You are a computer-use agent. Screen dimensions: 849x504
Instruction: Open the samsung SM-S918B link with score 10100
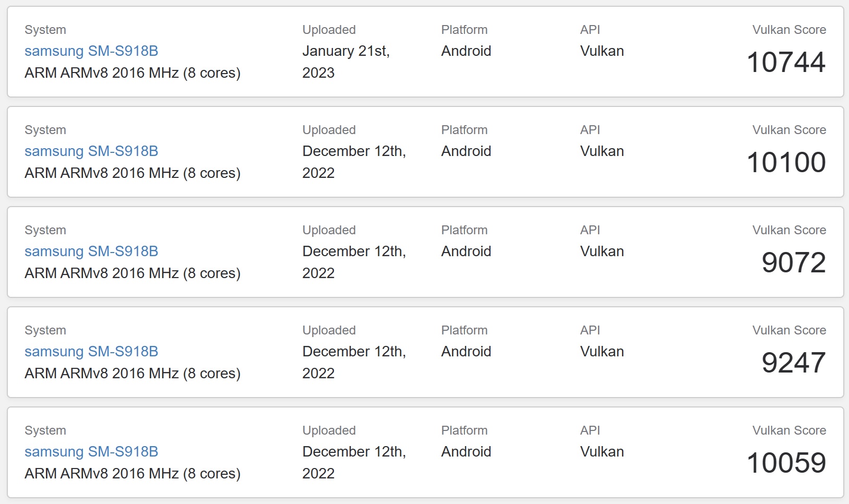tap(92, 151)
